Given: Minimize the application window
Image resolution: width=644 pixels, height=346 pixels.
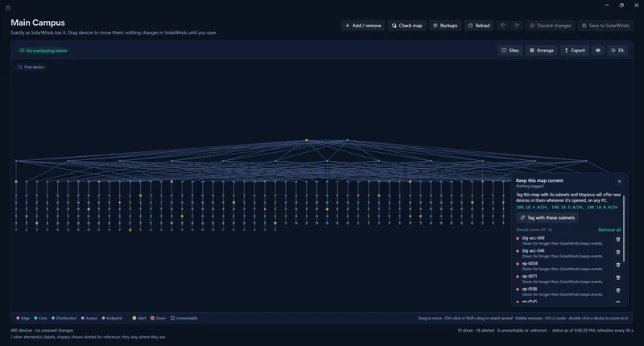Looking at the screenshot, I should tap(607, 6).
